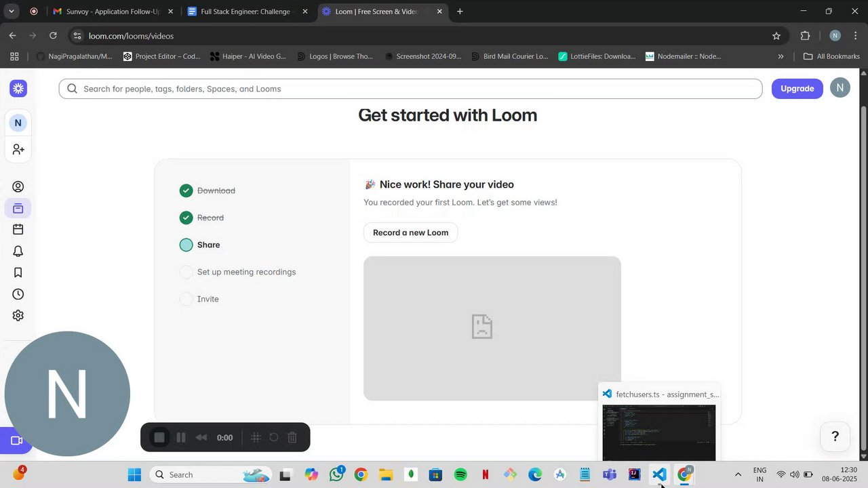Screen dimensions: 868x488
Task: Open the Meetings calendar icon in sidebar
Action: 18,230
